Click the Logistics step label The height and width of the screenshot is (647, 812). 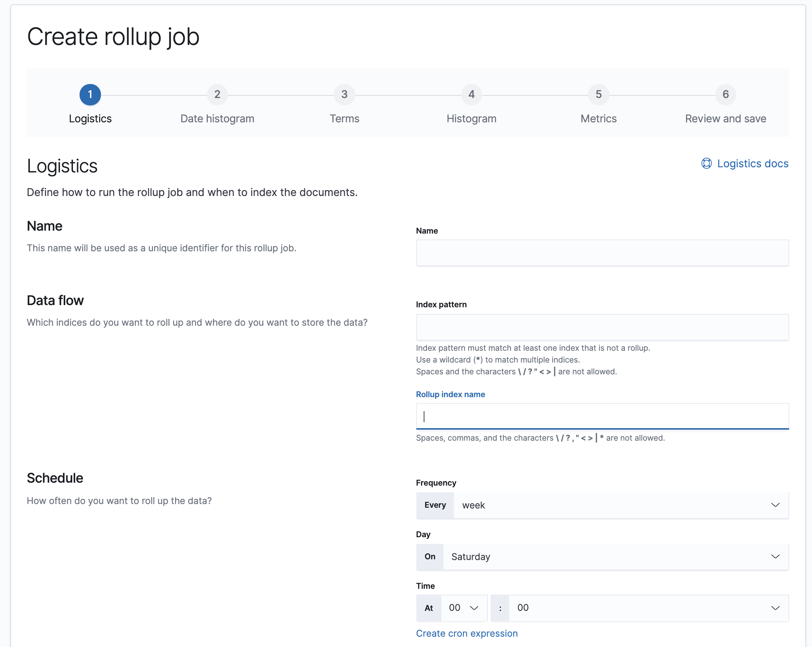[90, 119]
